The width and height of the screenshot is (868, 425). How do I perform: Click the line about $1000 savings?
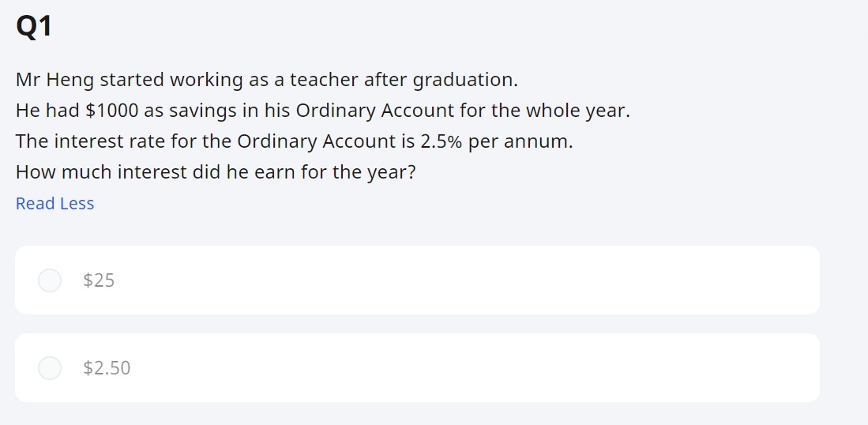click(x=322, y=111)
